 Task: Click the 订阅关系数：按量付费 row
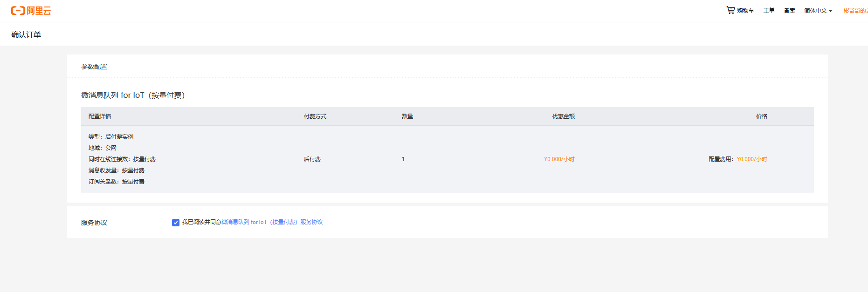[117, 182]
